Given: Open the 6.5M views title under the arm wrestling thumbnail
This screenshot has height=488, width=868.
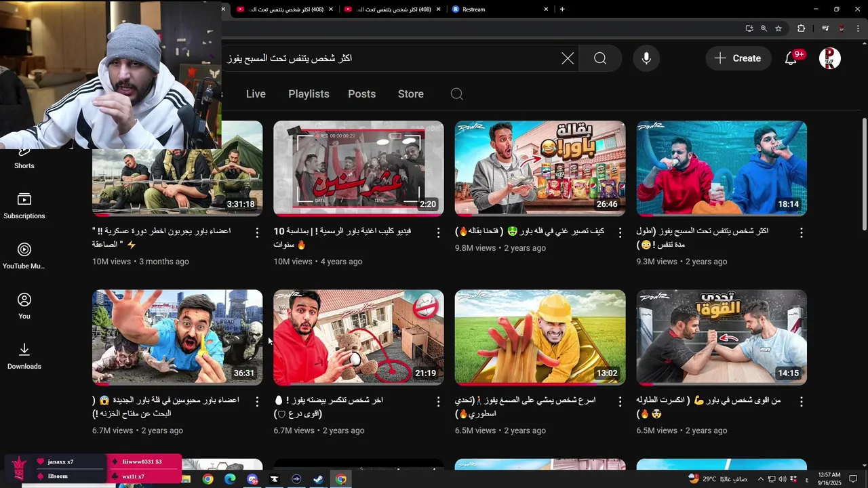Looking at the screenshot, I should (708, 407).
